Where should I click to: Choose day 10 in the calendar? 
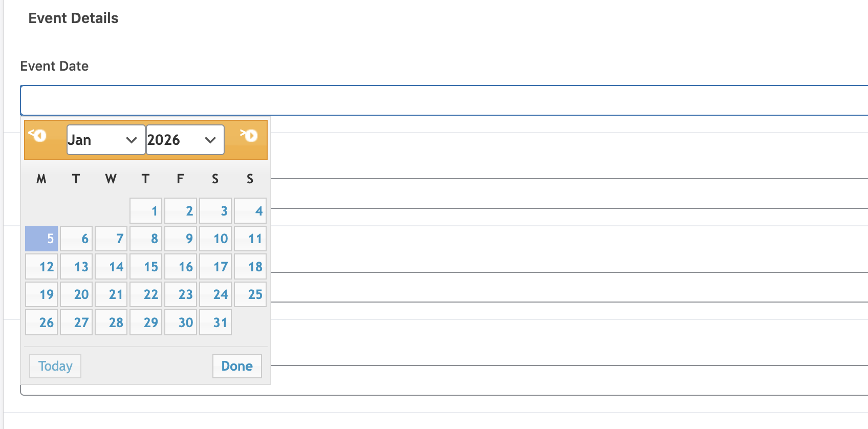[215, 239]
